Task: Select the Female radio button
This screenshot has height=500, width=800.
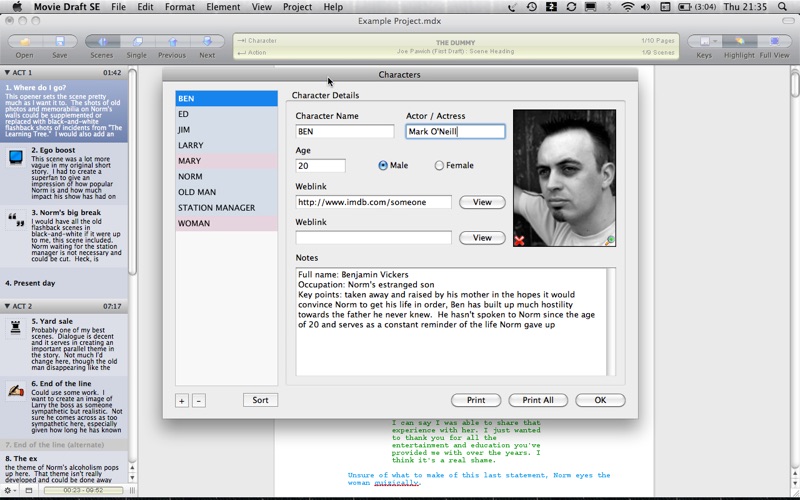Action: (439, 166)
